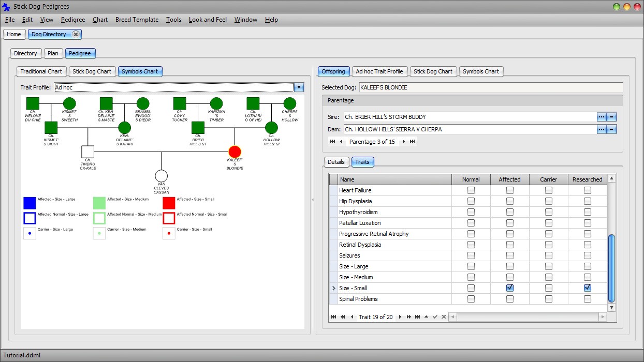Go to next parentage record

404,142
